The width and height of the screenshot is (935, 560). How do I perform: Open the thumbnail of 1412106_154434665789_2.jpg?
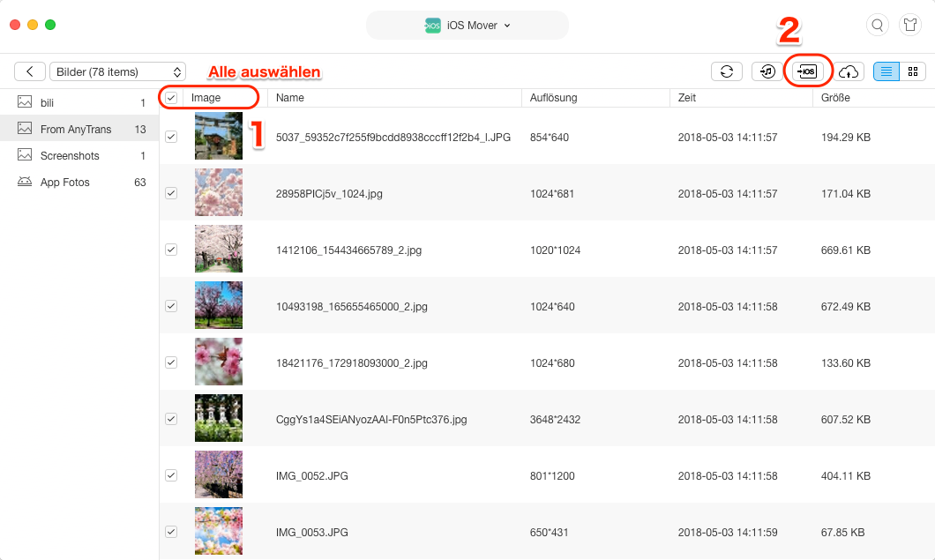[x=219, y=249]
